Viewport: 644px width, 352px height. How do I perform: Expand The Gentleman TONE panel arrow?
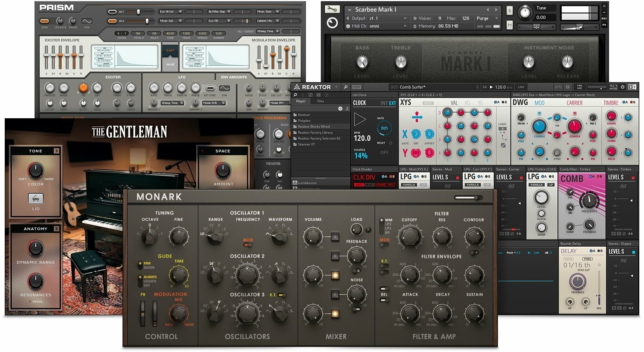point(57,151)
